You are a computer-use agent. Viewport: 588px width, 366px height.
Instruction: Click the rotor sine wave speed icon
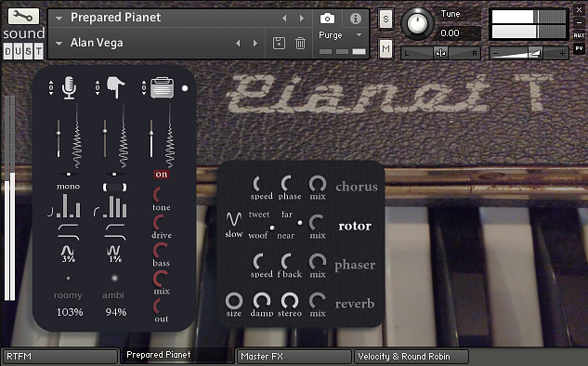pos(234,218)
